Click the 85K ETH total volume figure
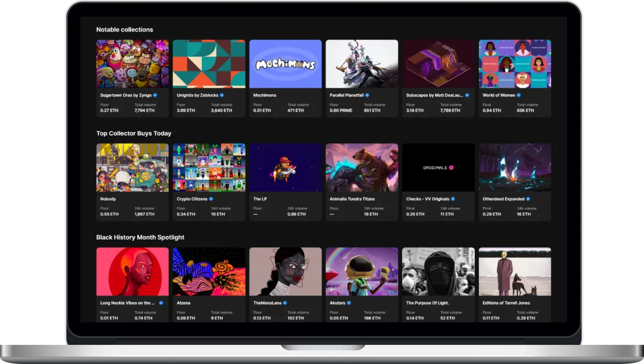This screenshot has height=364, width=644. 525,110
